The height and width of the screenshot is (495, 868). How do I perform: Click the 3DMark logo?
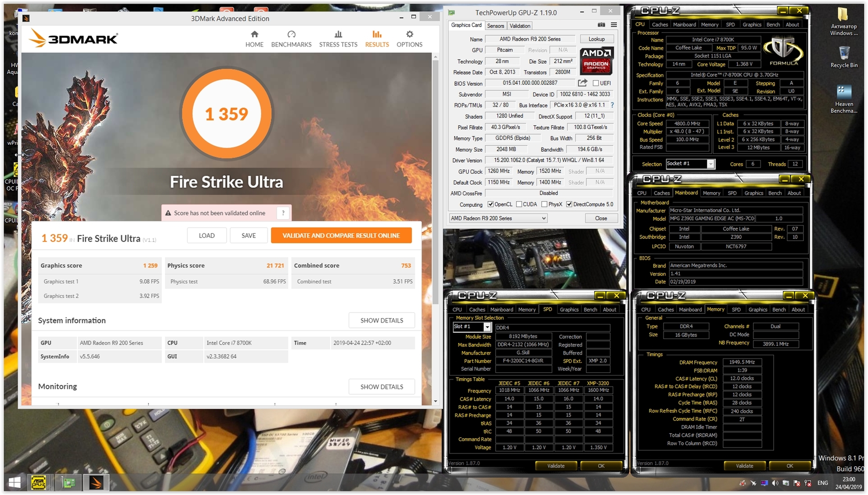click(73, 38)
